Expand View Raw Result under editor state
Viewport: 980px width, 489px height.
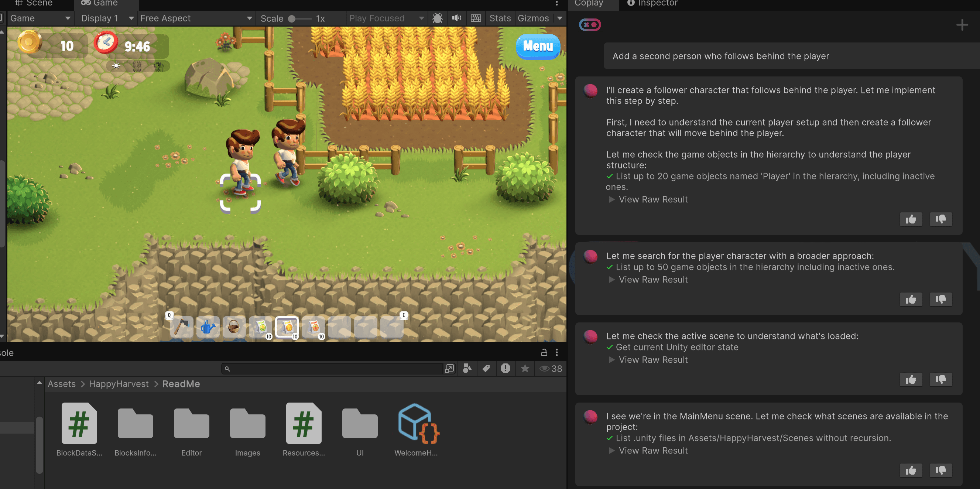tap(652, 360)
